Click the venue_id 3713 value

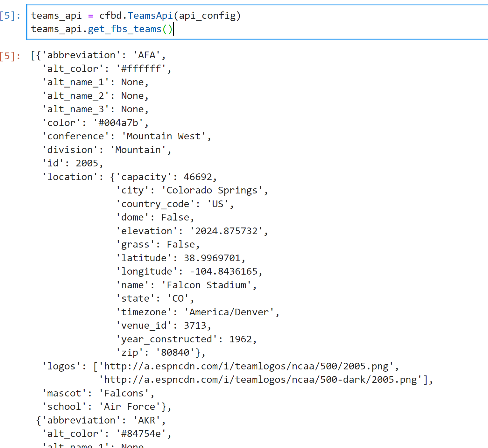(x=195, y=325)
